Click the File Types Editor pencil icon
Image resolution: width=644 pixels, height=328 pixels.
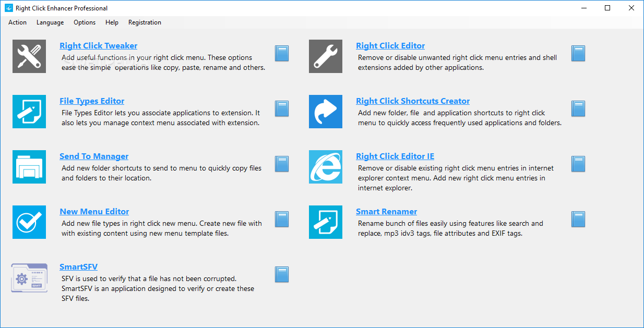click(x=29, y=112)
